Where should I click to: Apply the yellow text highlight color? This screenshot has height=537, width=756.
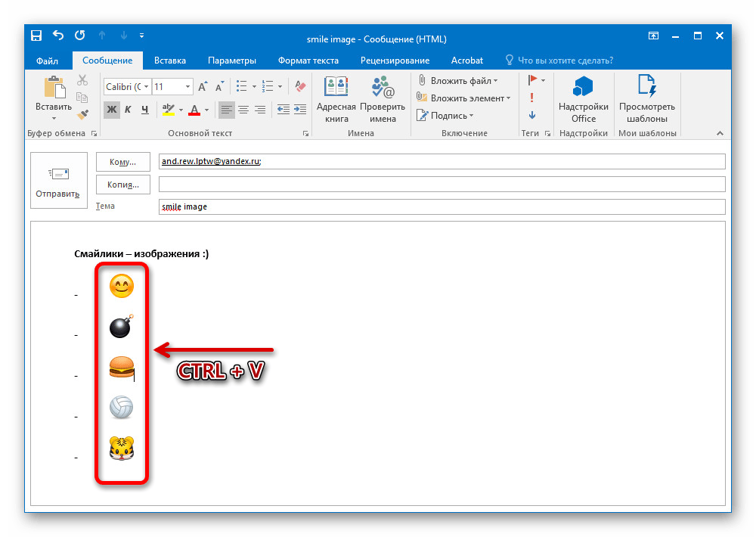(x=169, y=110)
